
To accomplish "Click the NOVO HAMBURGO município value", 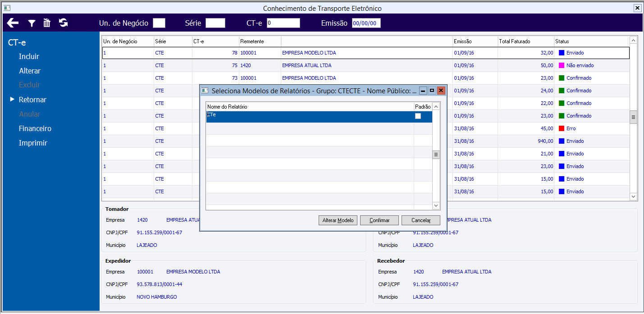I will [157, 297].
